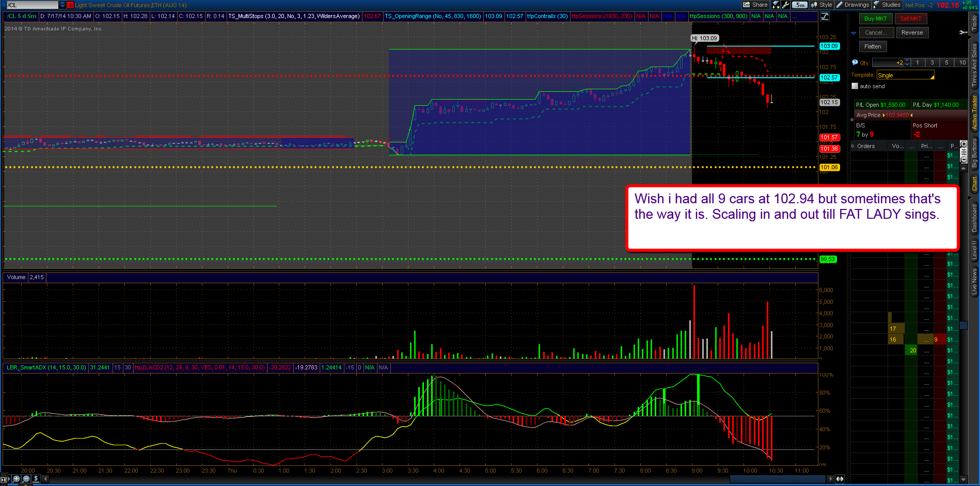The width and height of the screenshot is (980, 486).
Task: Click TS_MultiStops study label
Action: click(x=294, y=16)
